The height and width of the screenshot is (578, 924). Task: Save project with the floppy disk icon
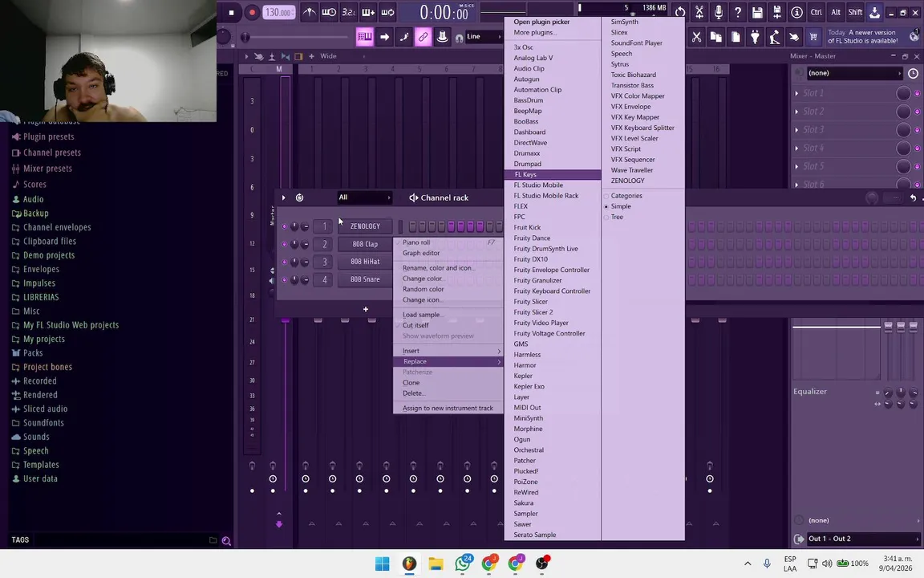pos(757,12)
